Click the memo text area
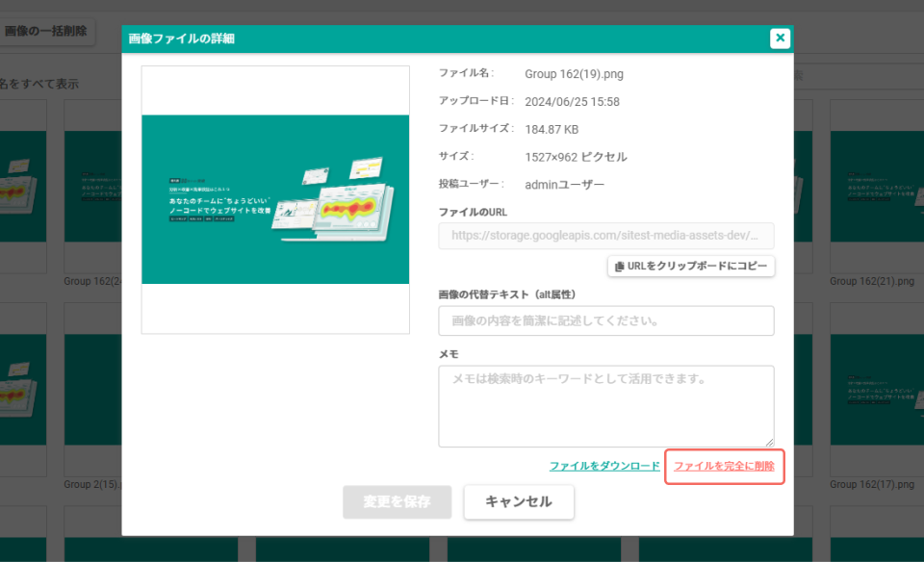 tap(605, 406)
